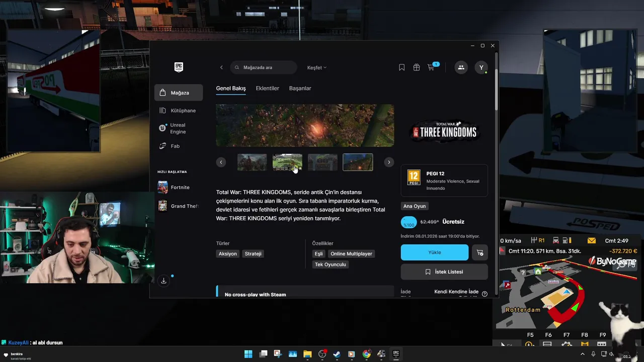
Task: Click the Ana Oyun label
Action: [415, 206]
